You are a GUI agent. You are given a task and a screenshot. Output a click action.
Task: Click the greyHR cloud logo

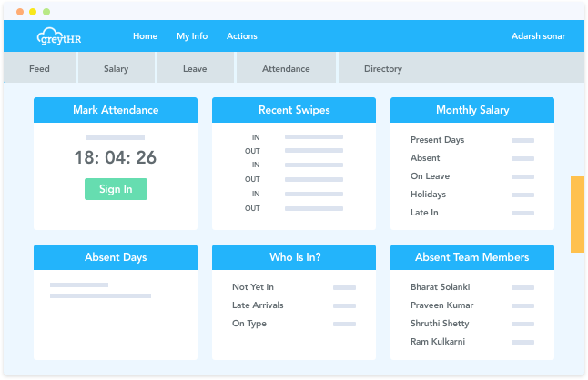60,36
